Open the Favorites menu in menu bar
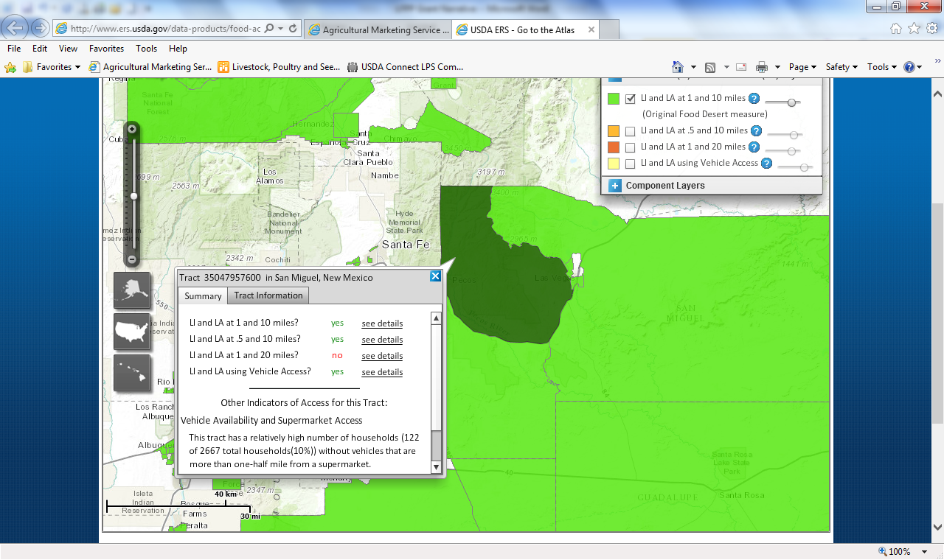 click(x=106, y=49)
